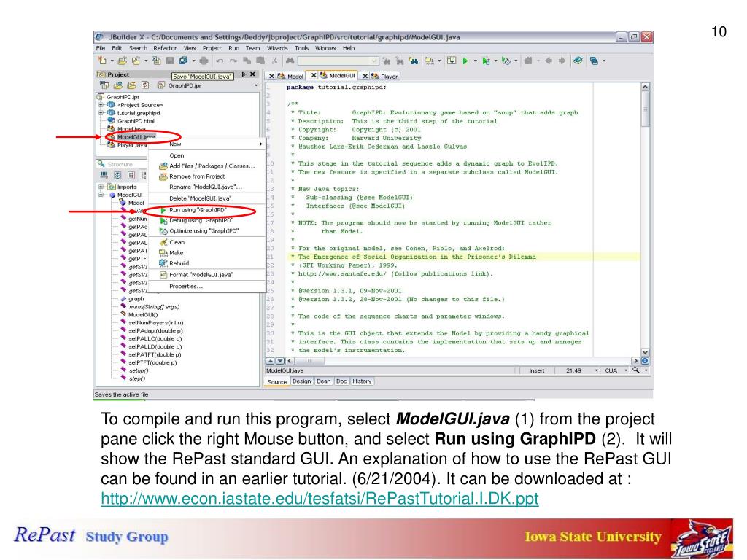Click the Back navigation arrow in toolbar
Image resolution: width=747 pixels, height=560 pixels.
[549, 61]
